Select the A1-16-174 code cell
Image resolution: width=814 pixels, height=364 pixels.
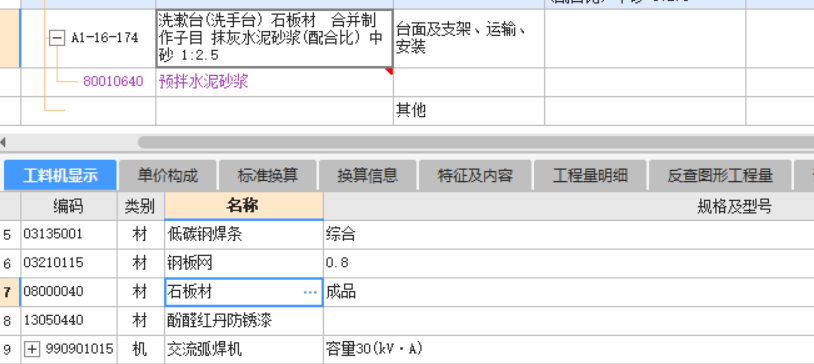[88, 38]
